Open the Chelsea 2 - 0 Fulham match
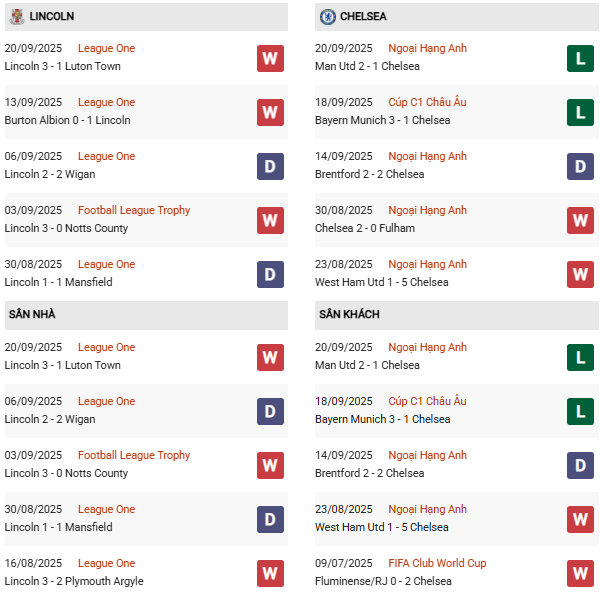600x594 pixels. [364, 228]
